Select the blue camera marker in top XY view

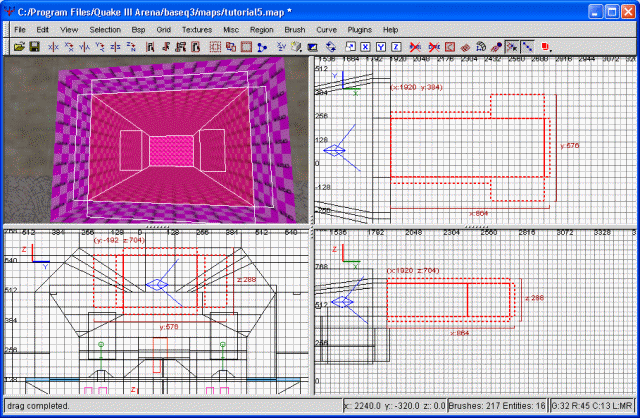(334, 150)
